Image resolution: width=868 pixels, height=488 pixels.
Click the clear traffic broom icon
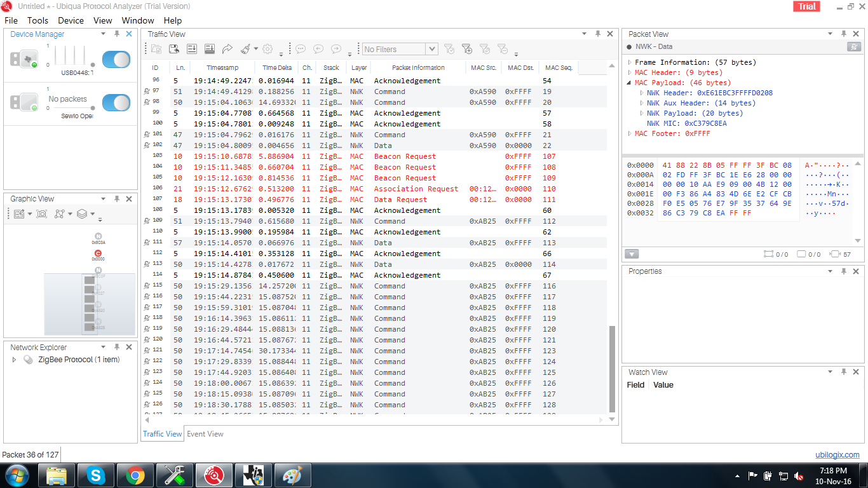pyautogui.click(x=245, y=49)
